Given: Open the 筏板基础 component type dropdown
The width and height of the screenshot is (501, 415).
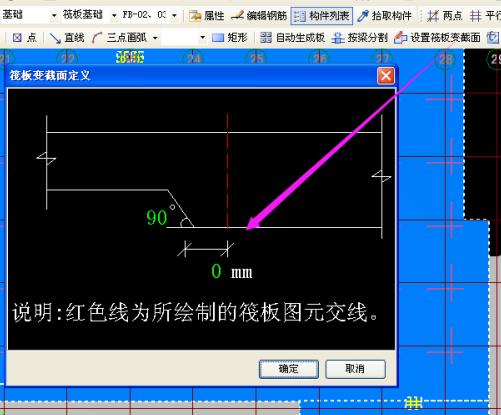Looking at the screenshot, I should pyautogui.click(x=114, y=15).
